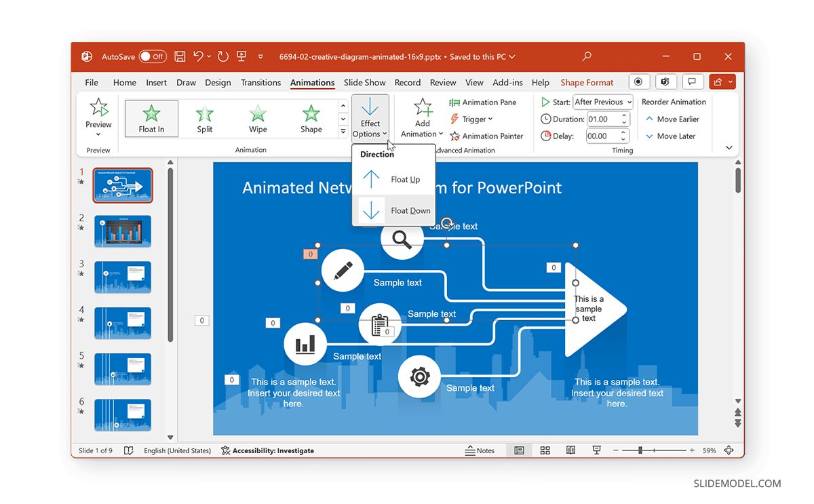Toggle the AutoSave switch
The image size is (814, 504).
(153, 57)
